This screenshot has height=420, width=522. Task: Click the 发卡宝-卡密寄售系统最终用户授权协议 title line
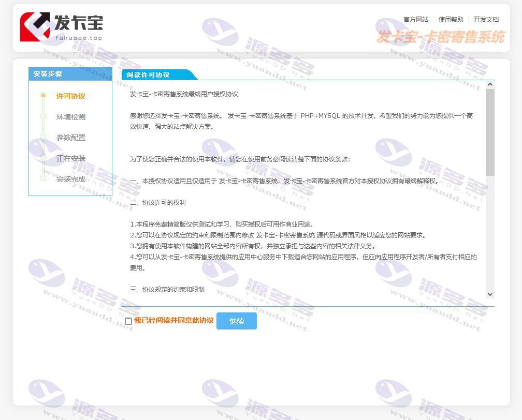point(184,94)
